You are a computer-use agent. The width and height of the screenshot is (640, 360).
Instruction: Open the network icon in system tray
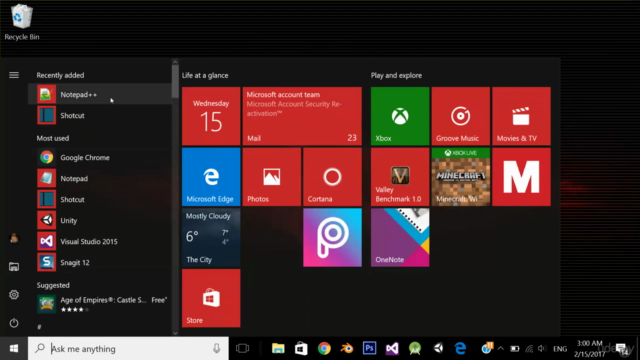coord(529,349)
